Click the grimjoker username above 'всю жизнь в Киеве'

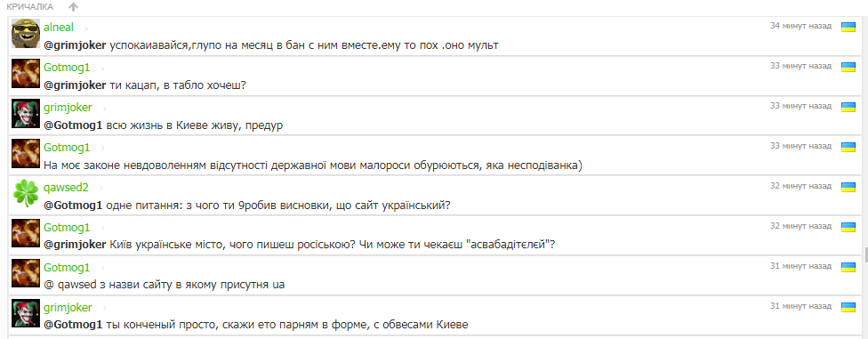[68, 108]
